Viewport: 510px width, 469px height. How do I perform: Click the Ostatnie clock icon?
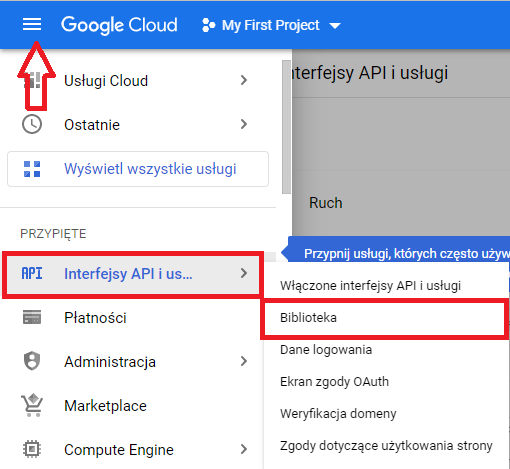pyautogui.click(x=32, y=124)
